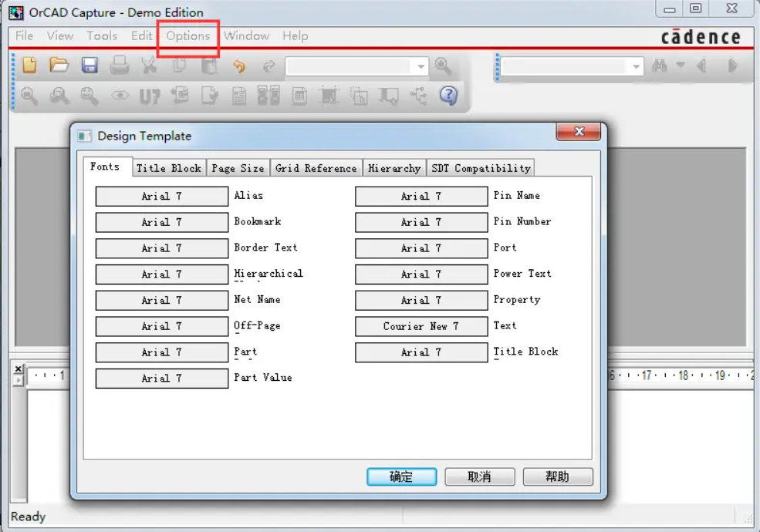Click the Arial 7 button for Port
Image resolution: width=760 pixels, height=532 pixels.
click(x=421, y=248)
